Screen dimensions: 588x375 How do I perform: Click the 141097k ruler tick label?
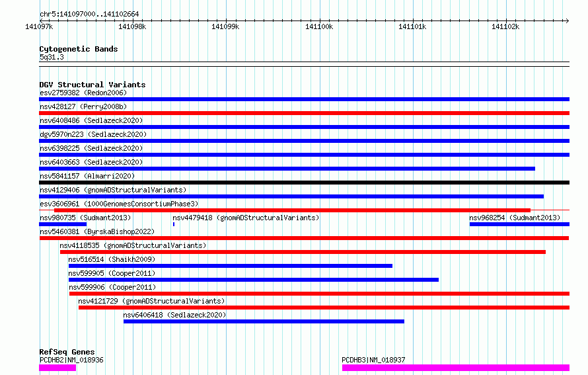[39, 26]
